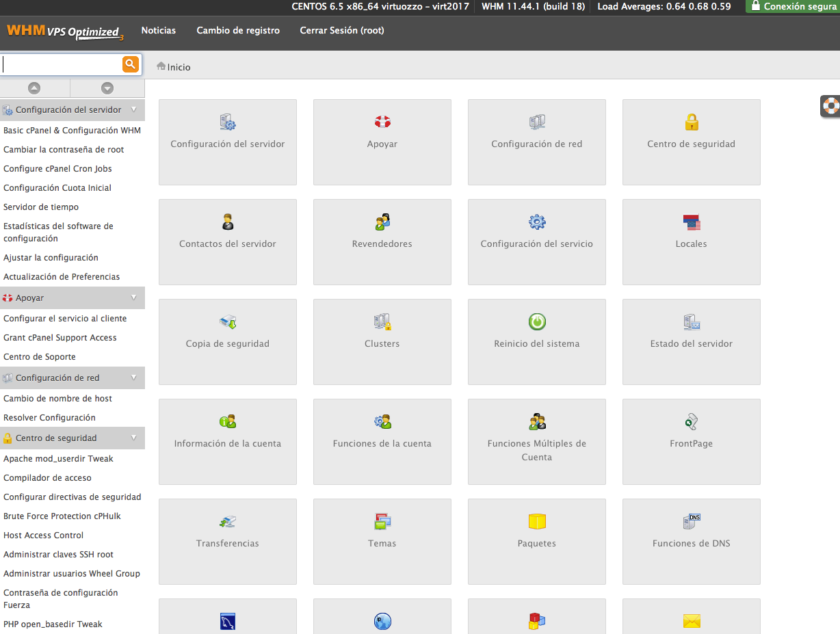The height and width of the screenshot is (634, 840).
Task: Click the Inicio home breadcrumb icon
Action: click(161, 66)
